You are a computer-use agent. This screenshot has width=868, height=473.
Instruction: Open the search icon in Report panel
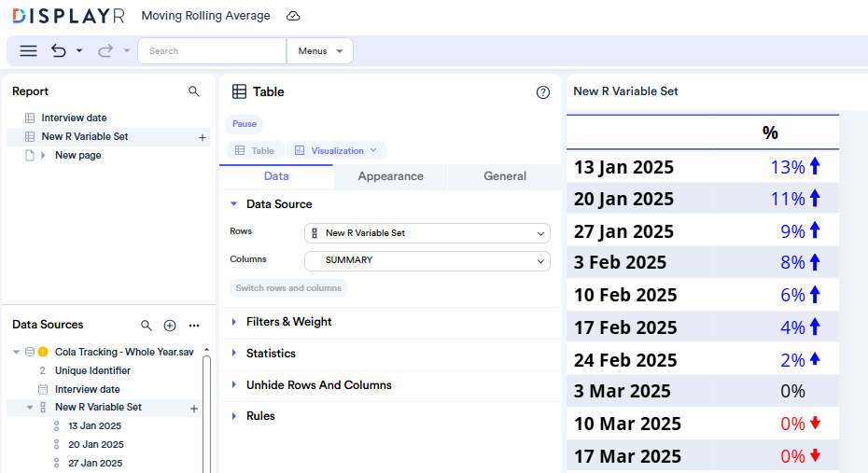click(194, 91)
